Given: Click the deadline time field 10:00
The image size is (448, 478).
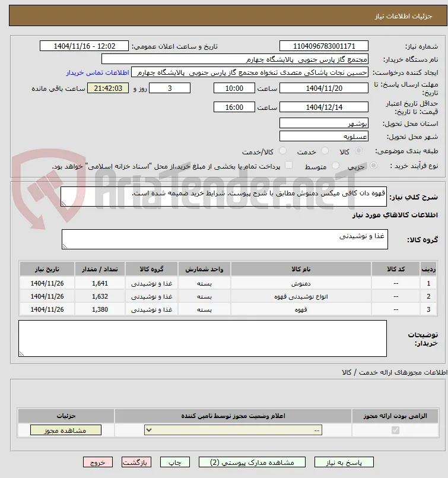Looking at the screenshot, I should click(x=234, y=88).
